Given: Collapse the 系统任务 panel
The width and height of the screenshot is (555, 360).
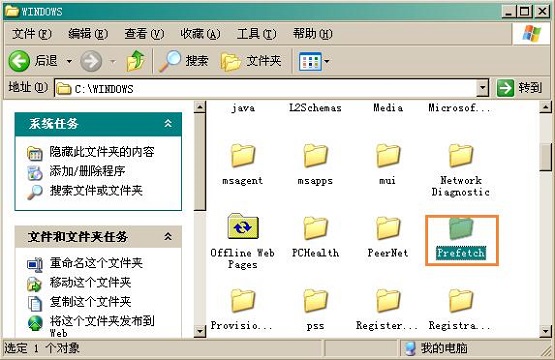Looking at the screenshot, I should point(168,124).
